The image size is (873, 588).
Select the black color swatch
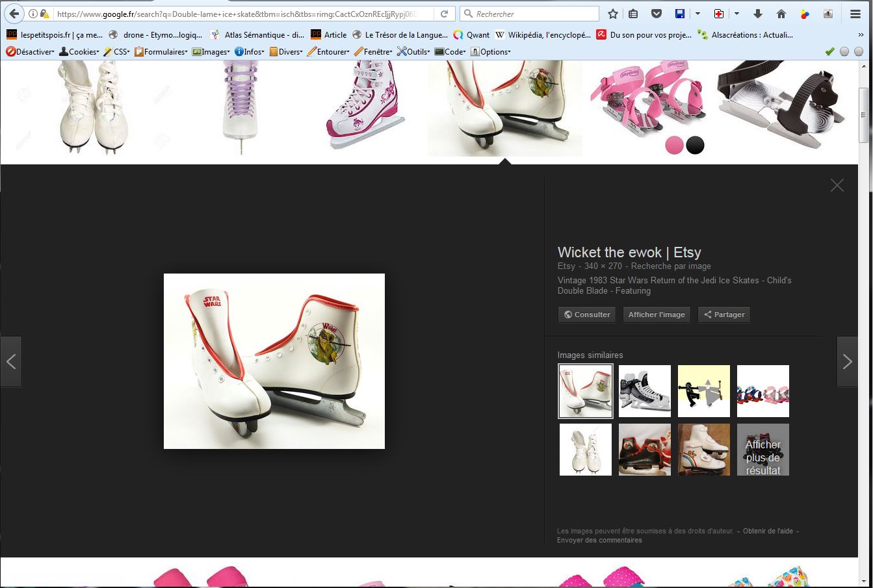[x=695, y=145]
